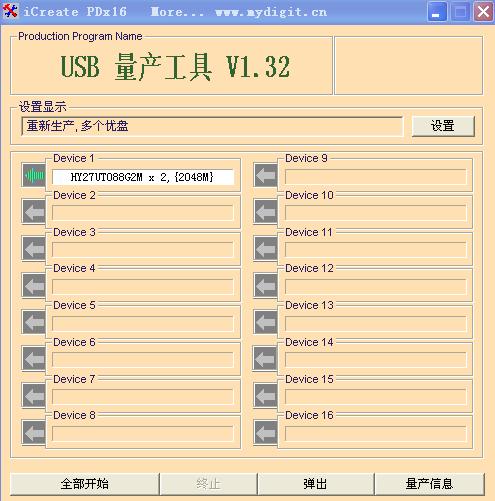495x501 pixels.
Task: Click the Device 14 arrow icon
Action: click(x=266, y=359)
